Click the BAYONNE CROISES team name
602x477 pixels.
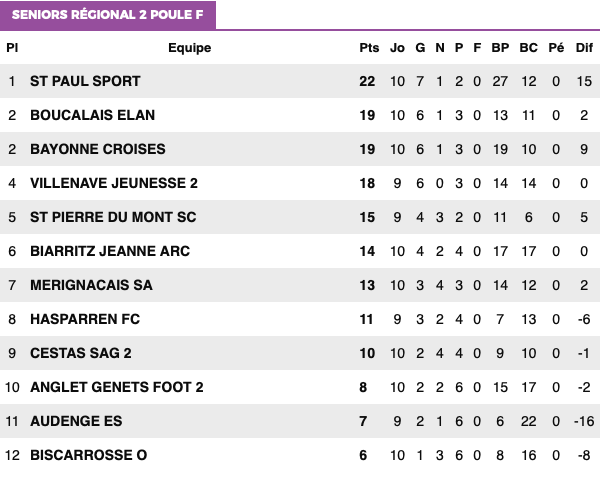pos(98,149)
